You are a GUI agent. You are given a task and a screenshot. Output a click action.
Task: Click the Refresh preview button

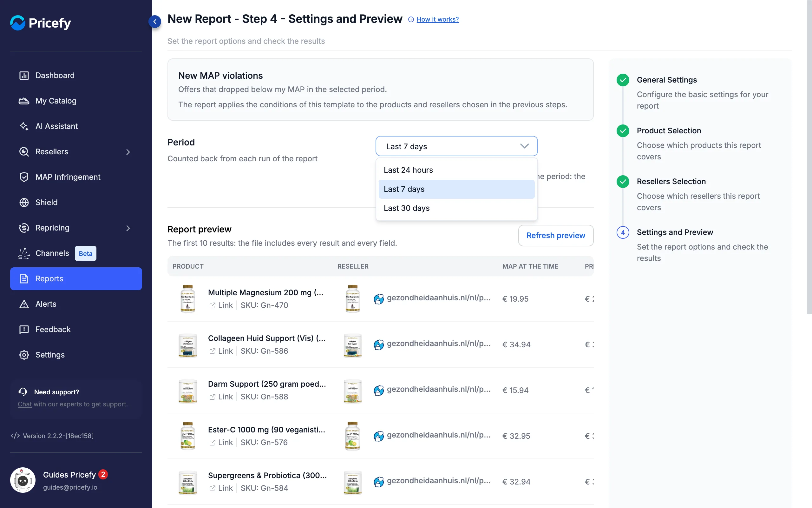[x=556, y=236]
